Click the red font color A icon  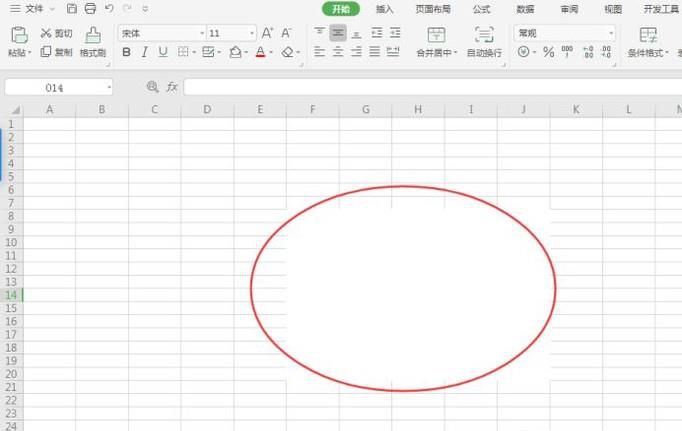click(x=260, y=52)
